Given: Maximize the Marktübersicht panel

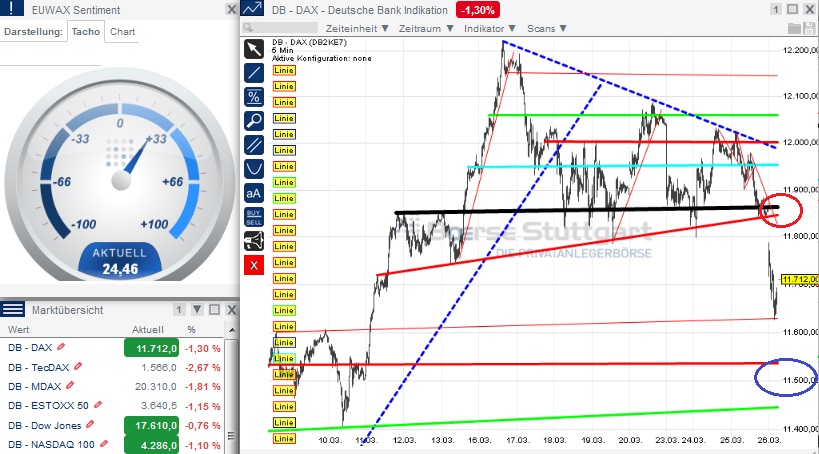Looking at the screenshot, I should [214, 310].
